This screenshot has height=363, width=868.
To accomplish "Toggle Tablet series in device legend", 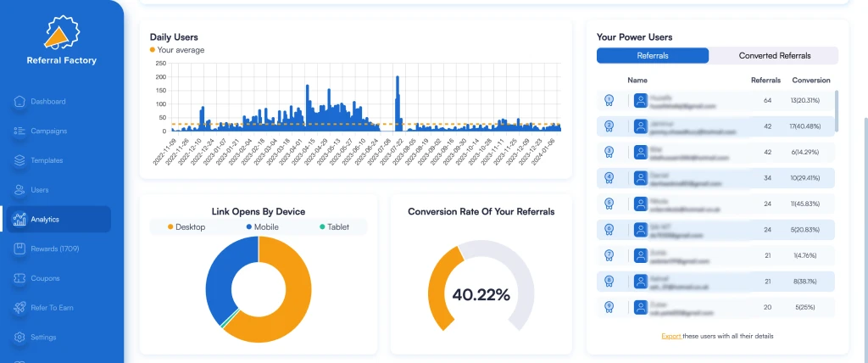I will [334, 227].
